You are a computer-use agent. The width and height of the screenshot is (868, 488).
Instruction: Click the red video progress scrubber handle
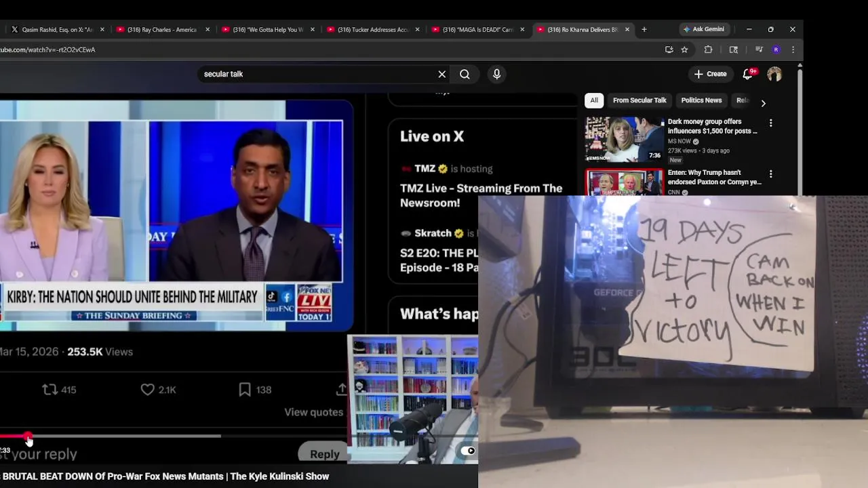point(28,436)
